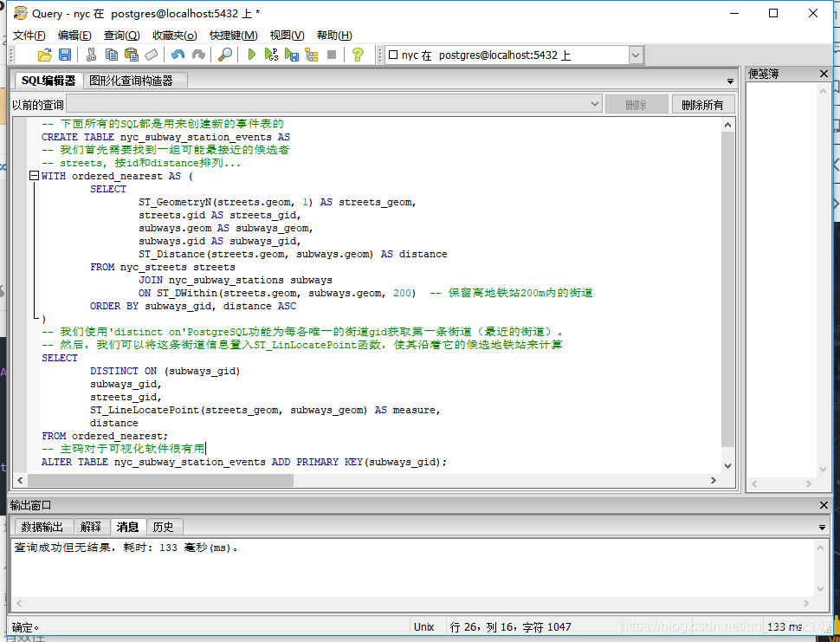Click the 行 26, 列 16 cursor position status
The height and width of the screenshot is (642, 840).
(511, 627)
